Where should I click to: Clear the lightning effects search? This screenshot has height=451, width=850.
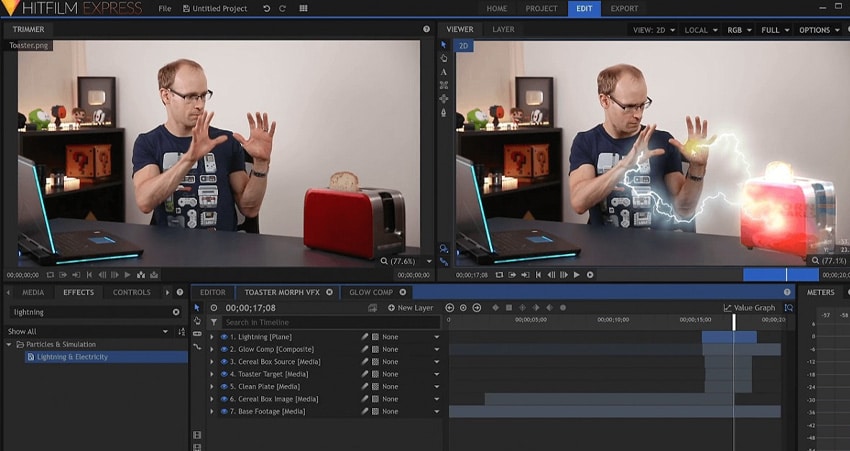[177, 312]
